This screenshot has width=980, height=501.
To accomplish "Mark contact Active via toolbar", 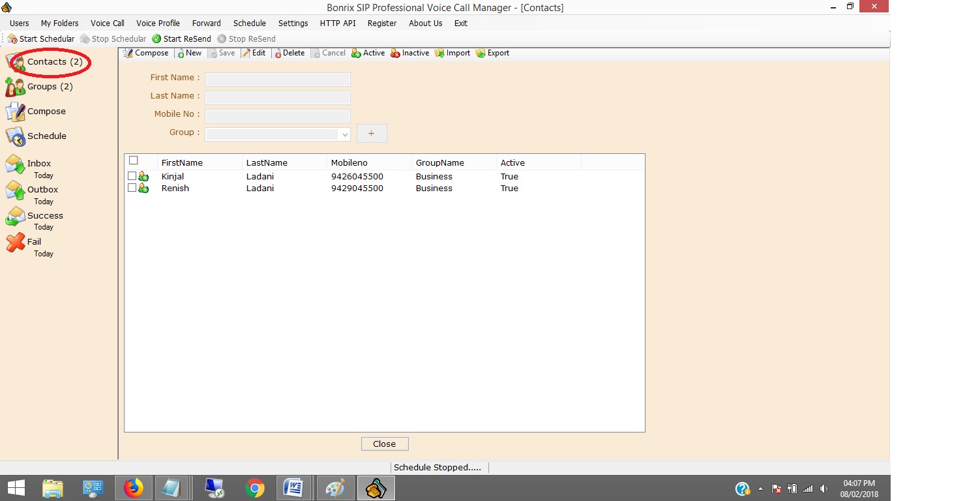I will 368,53.
